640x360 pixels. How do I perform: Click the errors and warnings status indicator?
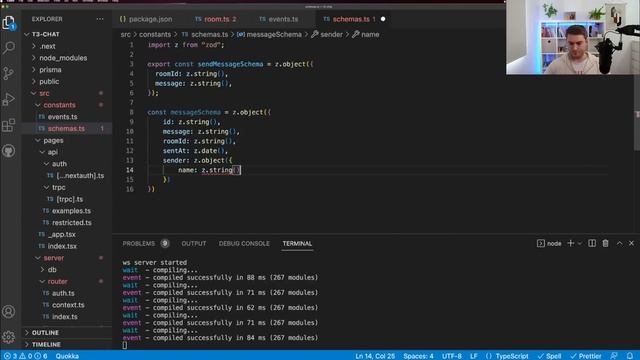pos(25,356)
